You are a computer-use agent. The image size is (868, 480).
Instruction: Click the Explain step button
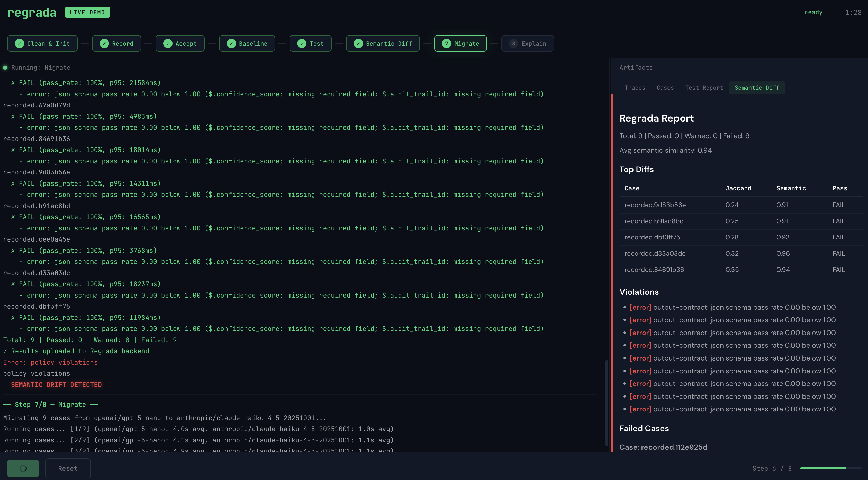[528, 43]
